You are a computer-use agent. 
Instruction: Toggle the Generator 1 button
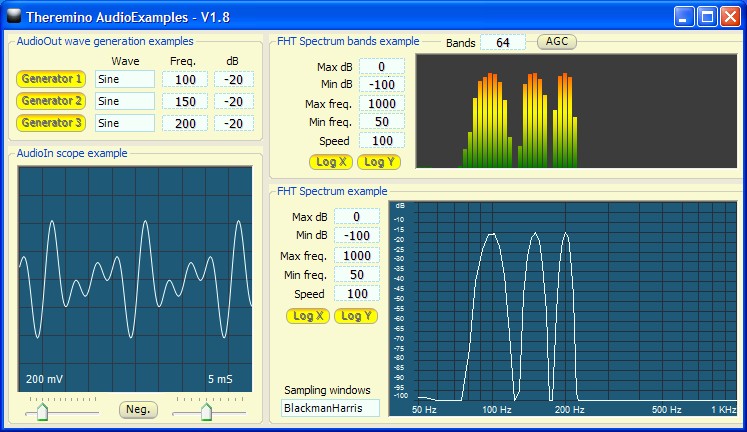tap(51, 79)
